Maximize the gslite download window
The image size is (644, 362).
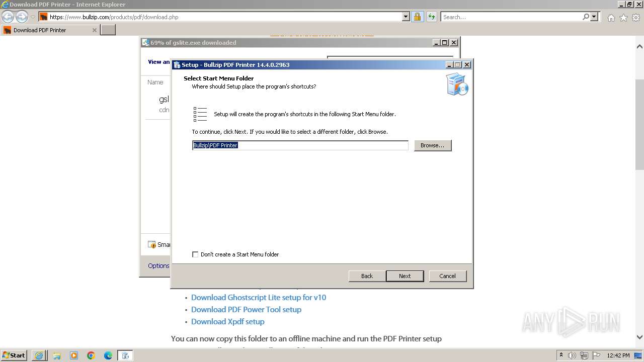[x=445, y=43]
